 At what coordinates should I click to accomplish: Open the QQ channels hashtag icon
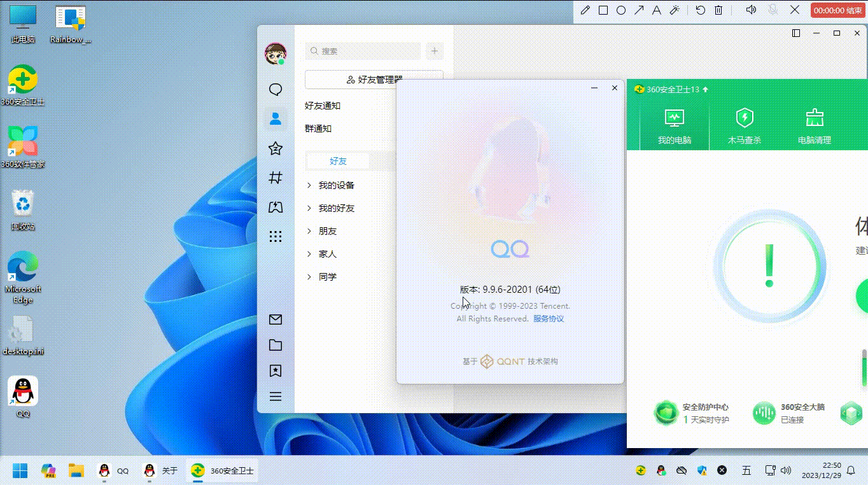click(x=276, y=178)
